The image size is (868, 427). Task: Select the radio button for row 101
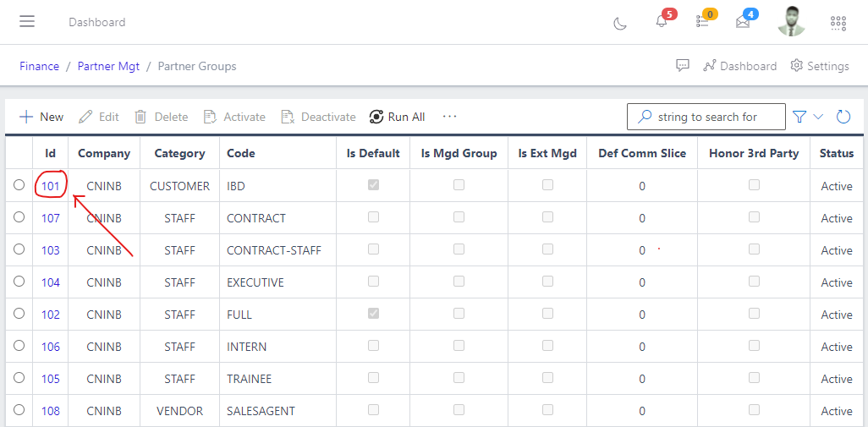19,185
